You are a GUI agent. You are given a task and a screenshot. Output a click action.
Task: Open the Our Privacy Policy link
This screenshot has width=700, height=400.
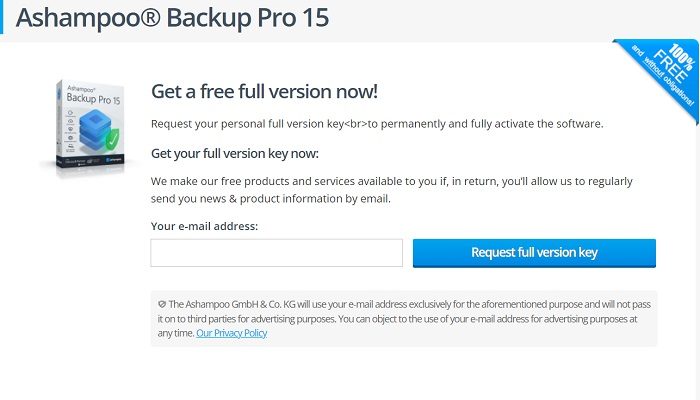(231, 333)
